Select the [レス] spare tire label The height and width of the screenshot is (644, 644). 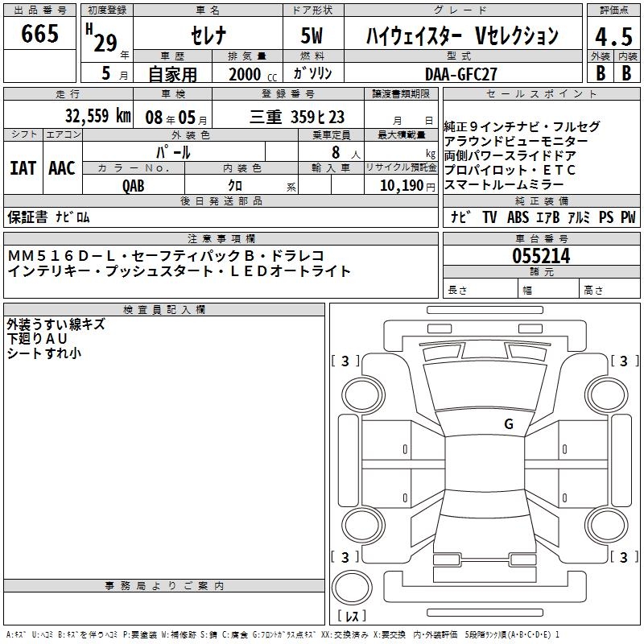[x=352, y=616]
